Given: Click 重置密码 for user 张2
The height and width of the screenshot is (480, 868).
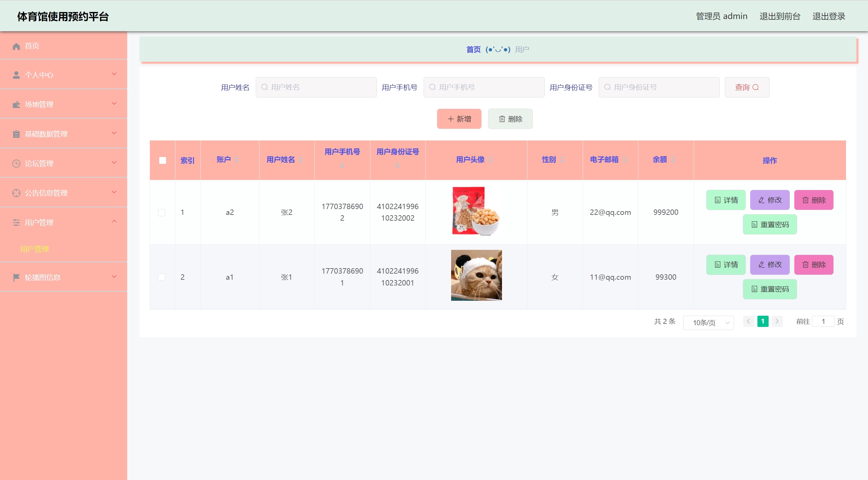Looking at the screenshot, I should tap(770, 224).
